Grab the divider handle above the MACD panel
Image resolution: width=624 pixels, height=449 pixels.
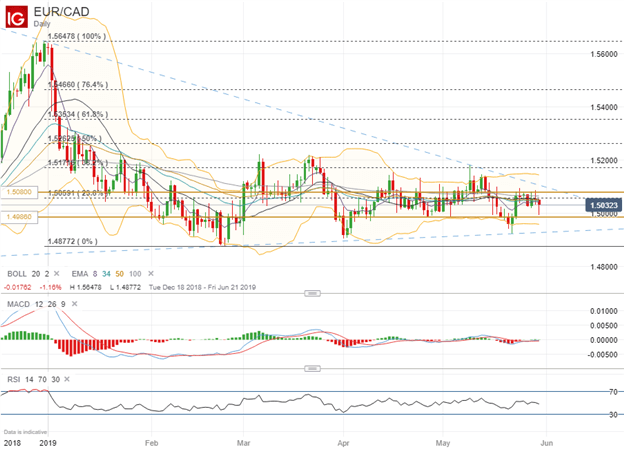(312, 293)
